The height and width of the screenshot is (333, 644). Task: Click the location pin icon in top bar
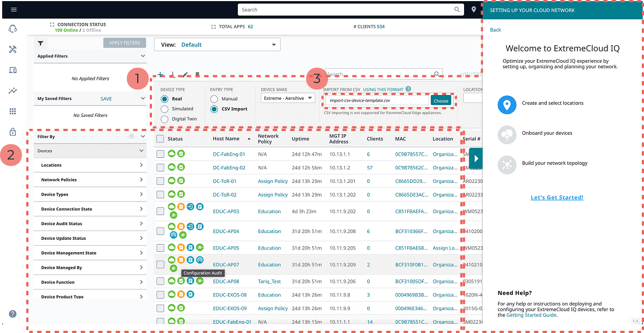click(474, 9)
